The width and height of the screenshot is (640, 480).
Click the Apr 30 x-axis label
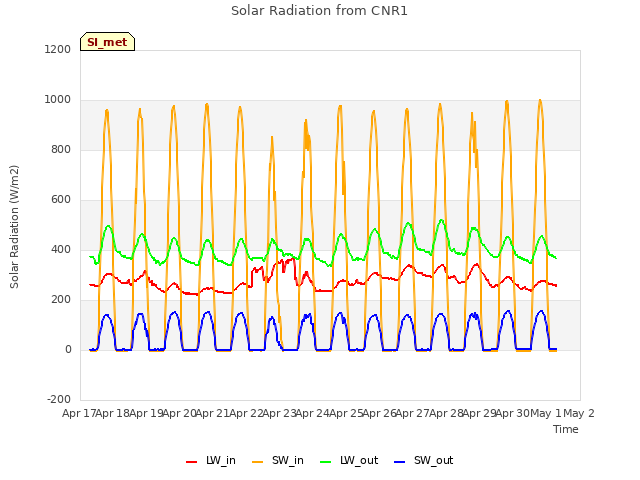513,413
